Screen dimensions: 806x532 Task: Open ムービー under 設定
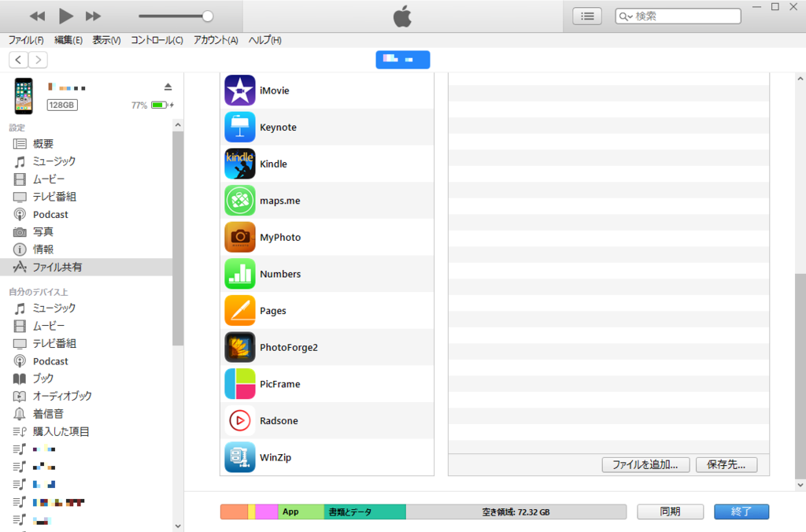pyautogui.click(x=87, y=179)
